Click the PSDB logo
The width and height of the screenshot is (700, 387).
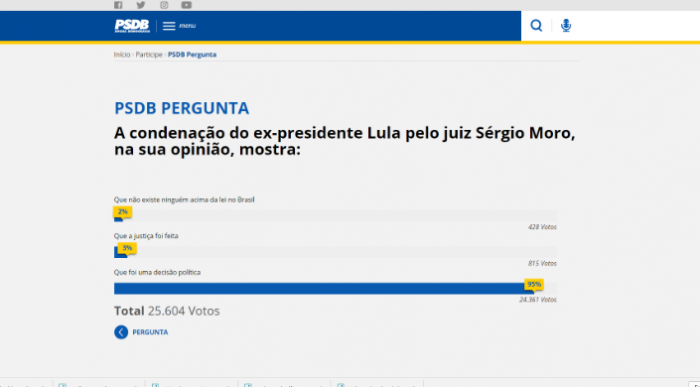pos(132,26)
